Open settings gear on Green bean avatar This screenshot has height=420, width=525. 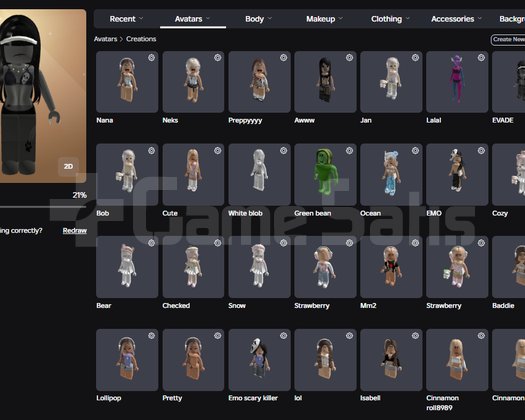coord(349,150)
